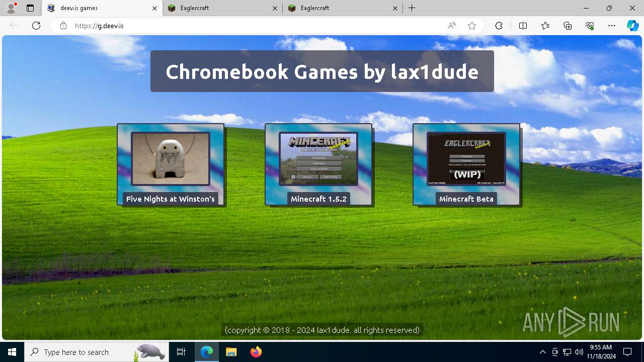Open Task View on the taskbar
This screenshot has height=362, width=644.
181,352
